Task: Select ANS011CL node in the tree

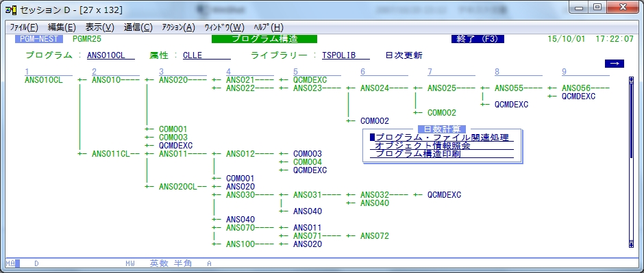Action: (x=111, y=154)
